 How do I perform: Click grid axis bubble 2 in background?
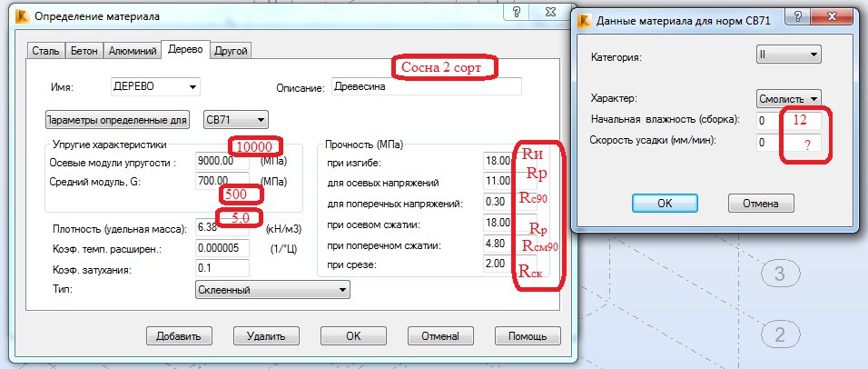[x=780, y=334]
